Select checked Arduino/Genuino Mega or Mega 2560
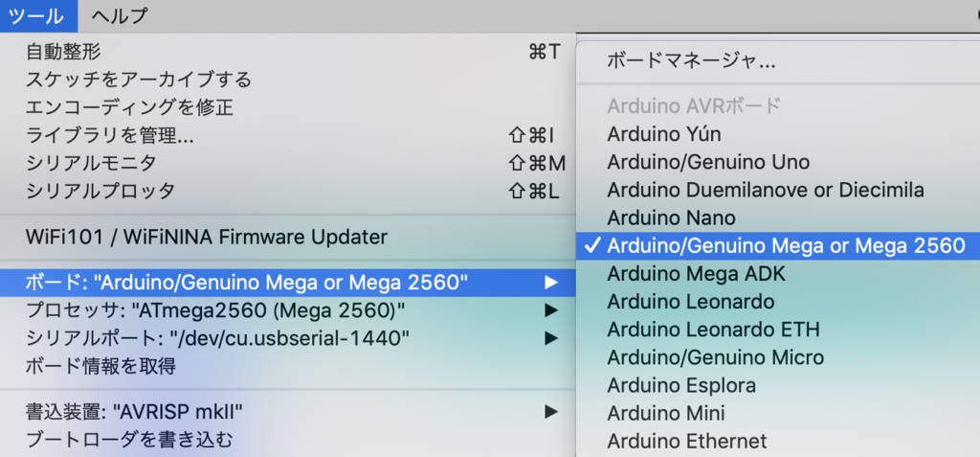 785,245
